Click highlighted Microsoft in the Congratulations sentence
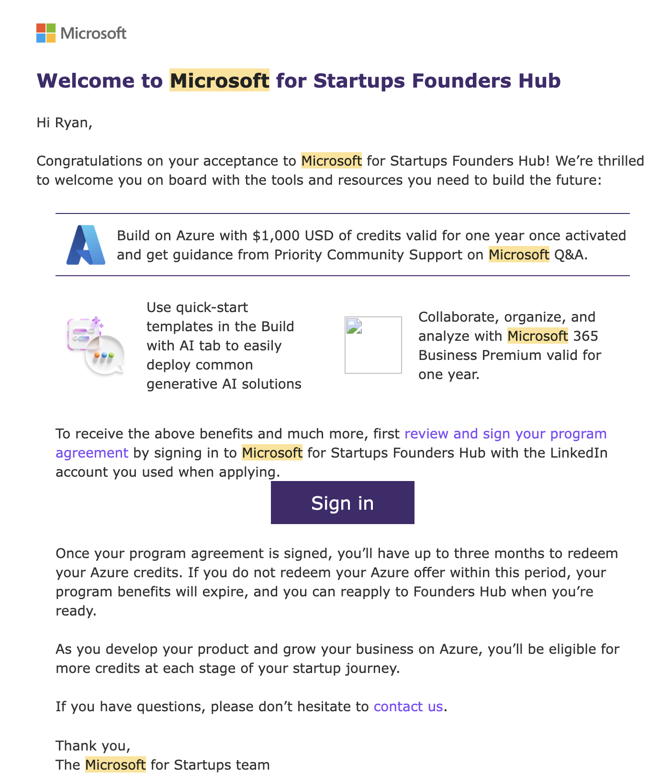The width and height of the screenshot is (672, 784). (331, 161)
